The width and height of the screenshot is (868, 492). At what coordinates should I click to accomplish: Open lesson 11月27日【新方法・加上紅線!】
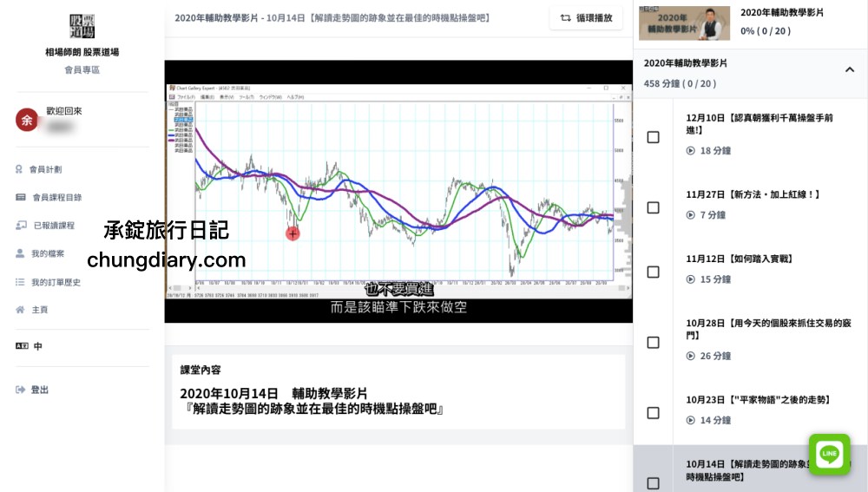coord(753,195)
